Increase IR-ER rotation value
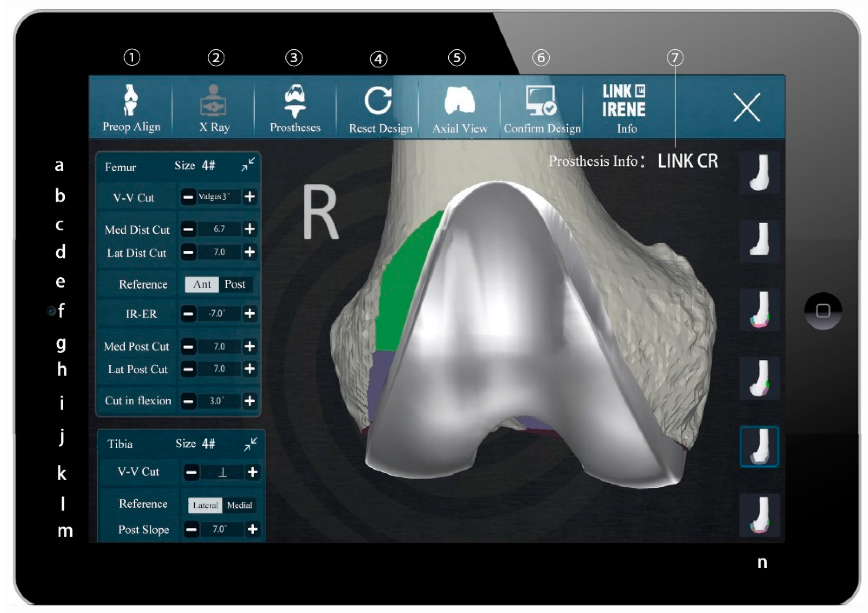This screenshot has height=613, width=868. coord(249,314)
